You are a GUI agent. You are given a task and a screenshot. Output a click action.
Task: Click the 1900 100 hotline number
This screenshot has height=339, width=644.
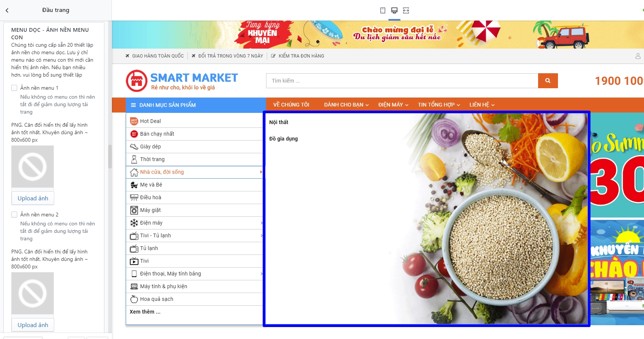(x=619, y=81)
